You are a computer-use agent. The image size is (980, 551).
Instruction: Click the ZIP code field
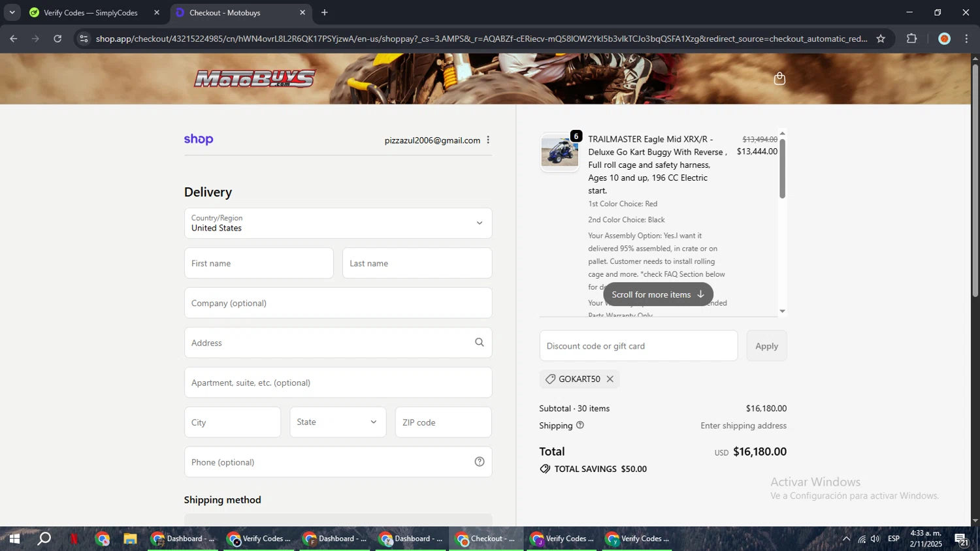pos(443,422)
